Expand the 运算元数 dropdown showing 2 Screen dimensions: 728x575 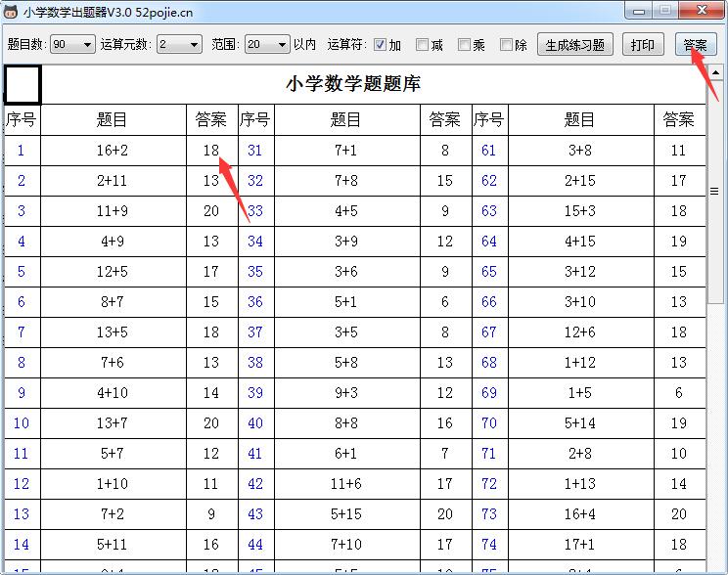179,45
